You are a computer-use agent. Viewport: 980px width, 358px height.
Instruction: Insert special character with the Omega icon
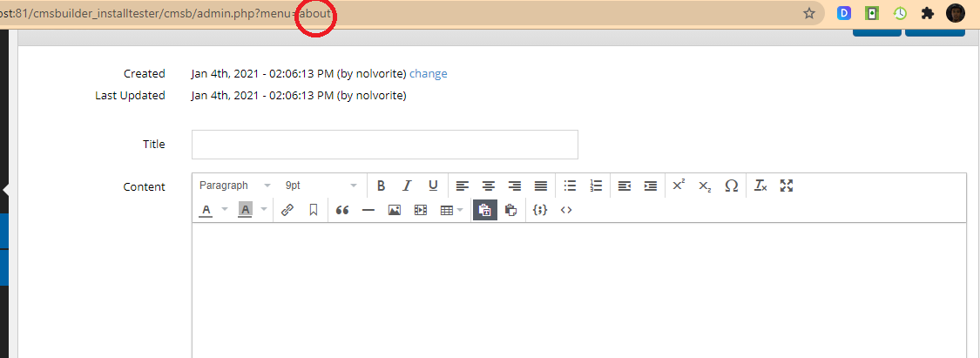click(x=732, y=186)
